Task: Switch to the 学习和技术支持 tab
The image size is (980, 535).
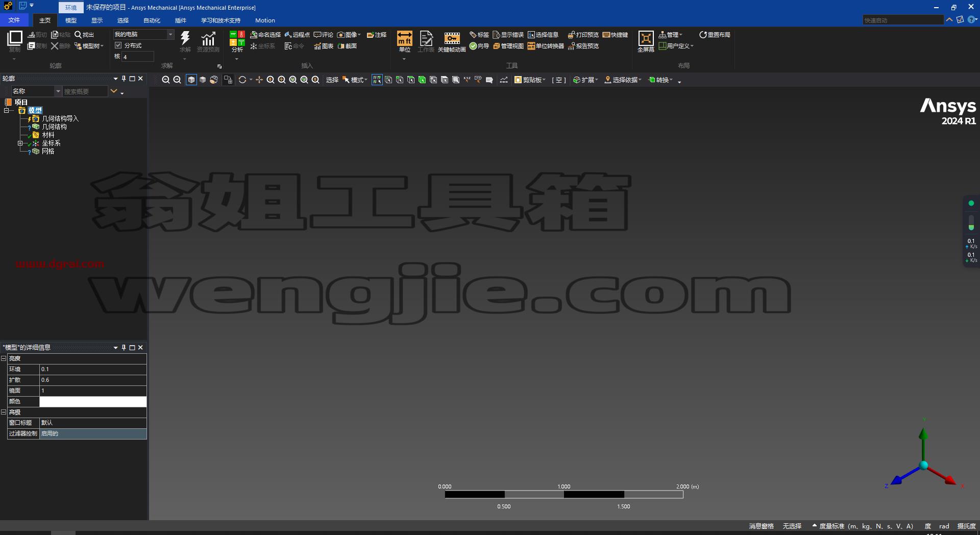Action: tap(220, 20)
